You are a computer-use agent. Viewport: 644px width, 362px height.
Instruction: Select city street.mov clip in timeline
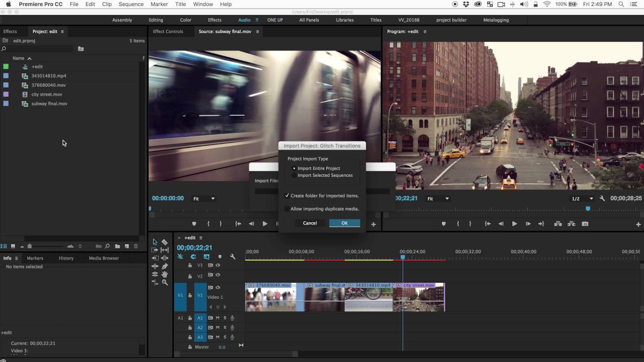click(419, 297)
